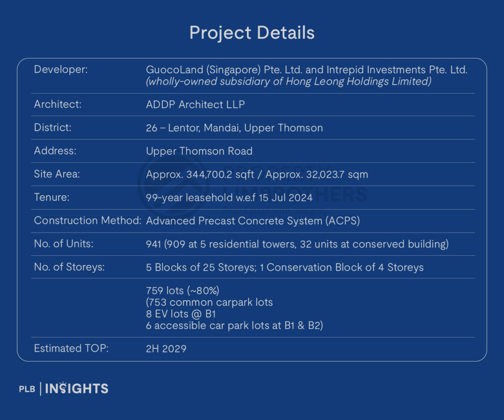Select the 'District:' label
Viewport: 504px width, 420px height.
[53, 127]
